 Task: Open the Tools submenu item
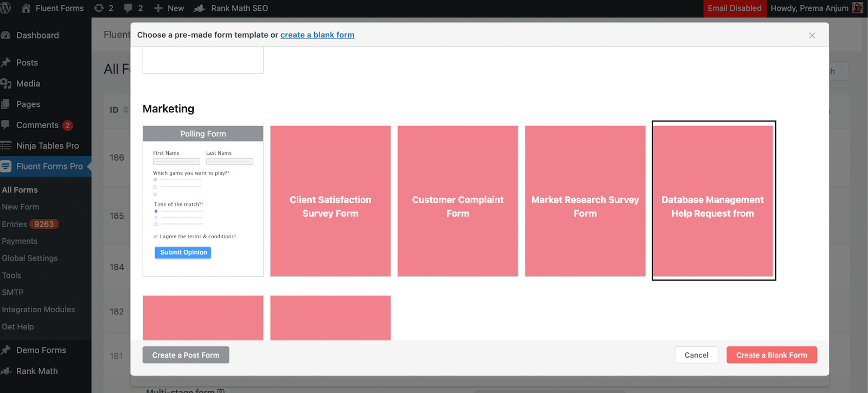11,275
